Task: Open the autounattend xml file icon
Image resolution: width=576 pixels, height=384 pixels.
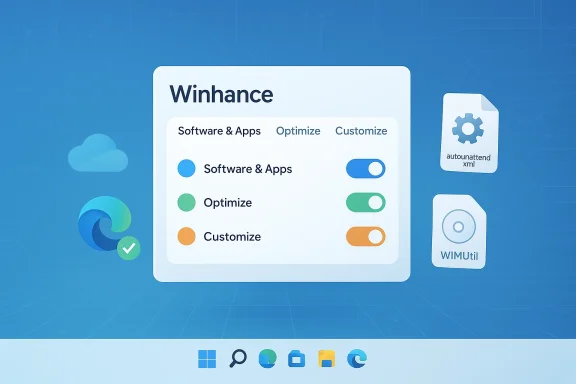Action: pyautogui.click(x=469, y=133)
